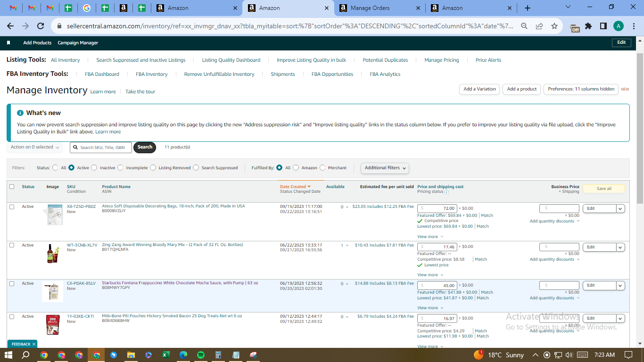Open a new browser tab

[528, 8]
